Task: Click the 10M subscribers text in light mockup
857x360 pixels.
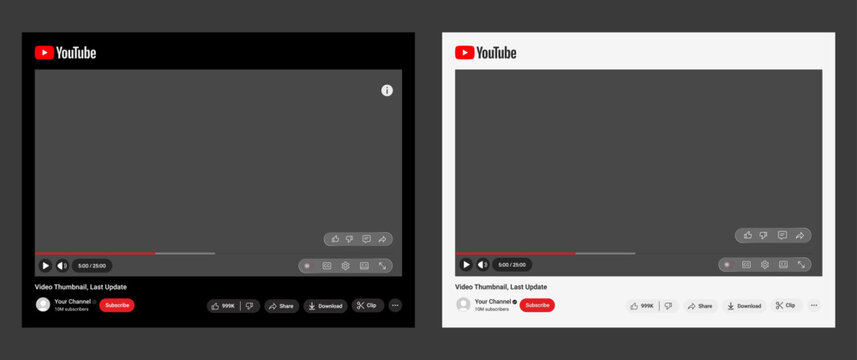Action: click(492, 309)
